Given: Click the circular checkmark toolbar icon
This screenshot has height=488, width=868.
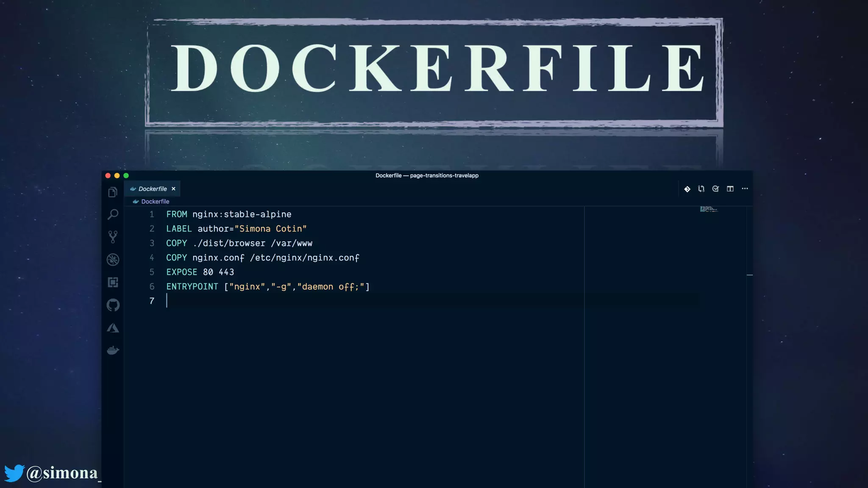Looking at the screenshot, I should [715, 189].
